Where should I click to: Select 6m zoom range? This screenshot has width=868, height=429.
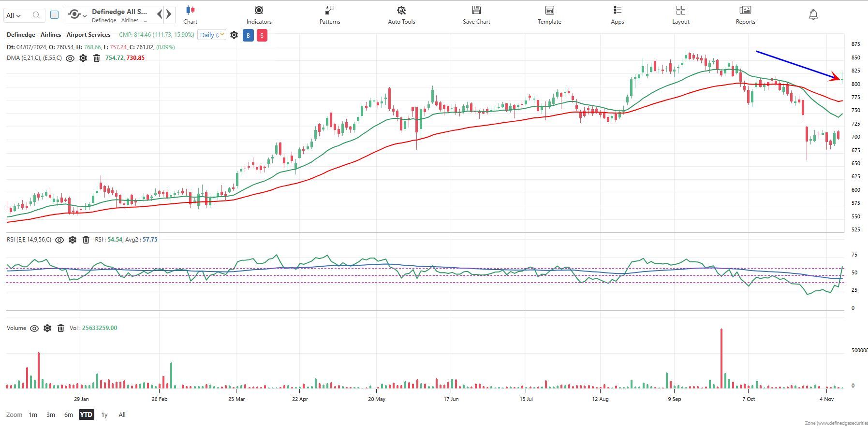(69, 415)
